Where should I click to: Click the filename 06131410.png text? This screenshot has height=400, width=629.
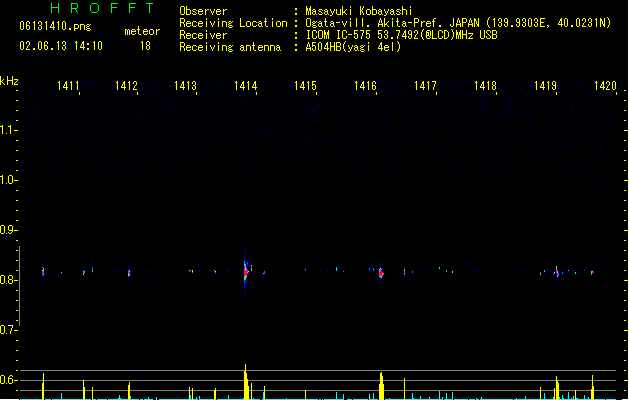coord(55,26)
